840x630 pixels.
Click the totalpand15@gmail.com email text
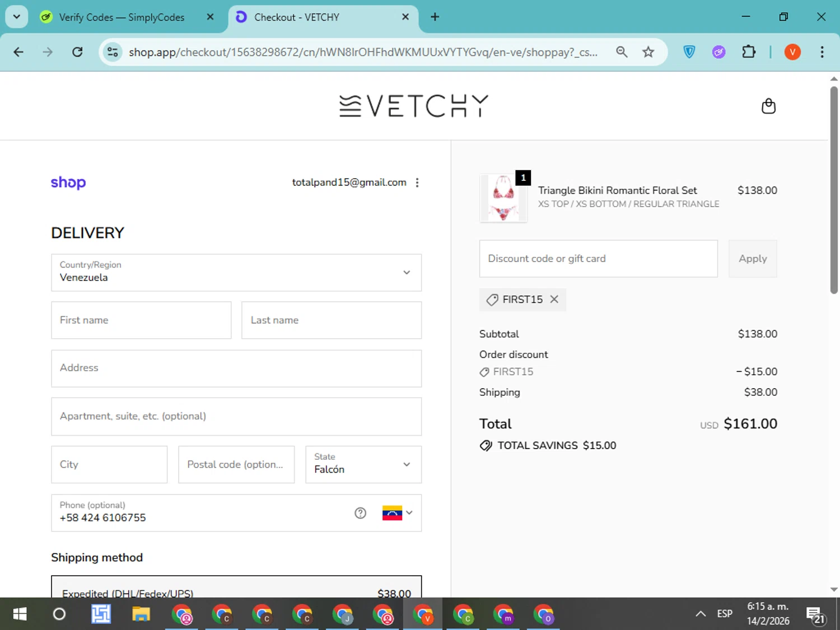click(349, 183)
